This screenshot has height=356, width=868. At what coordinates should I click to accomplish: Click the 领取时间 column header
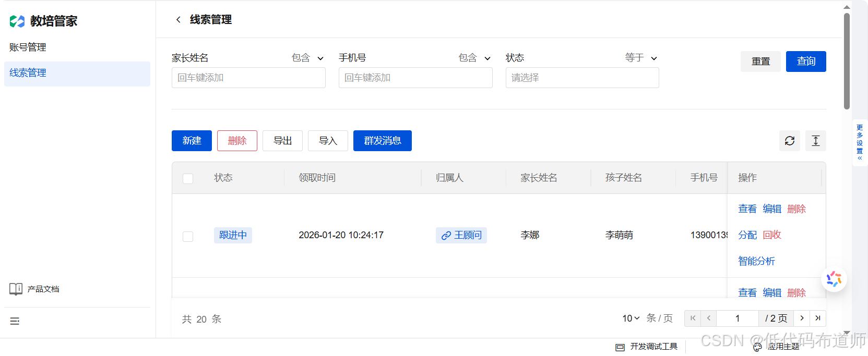(x=317, y=178)
